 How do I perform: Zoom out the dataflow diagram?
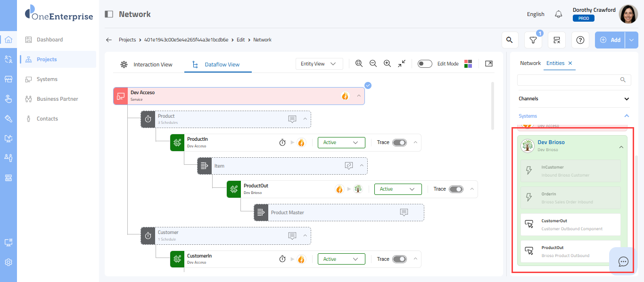click(x=373, y=64)
